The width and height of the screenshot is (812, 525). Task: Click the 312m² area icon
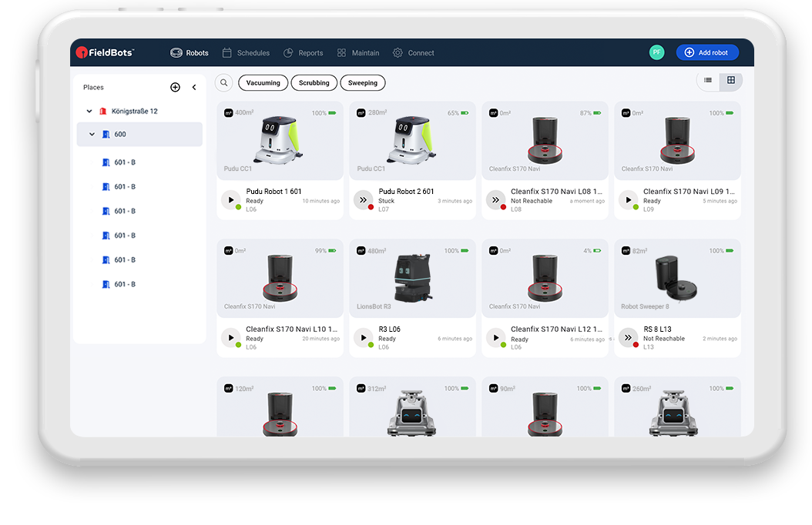coord(361,389)
